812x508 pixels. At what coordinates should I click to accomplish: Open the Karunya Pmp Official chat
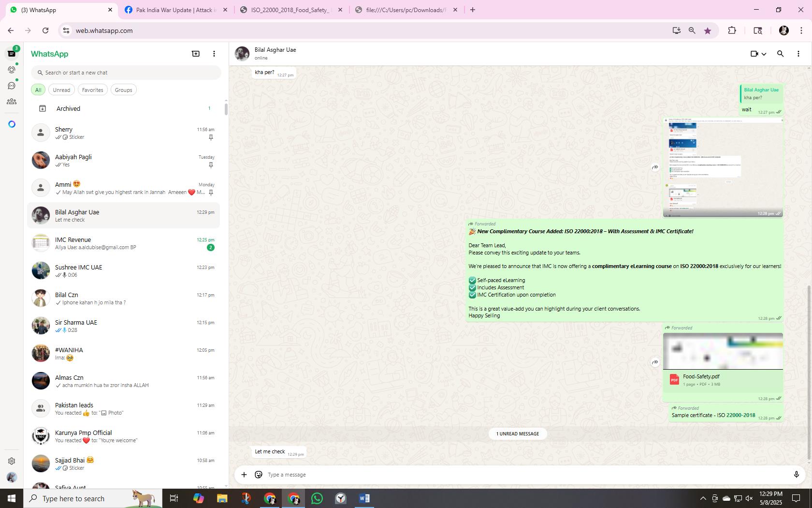(124, 436)
